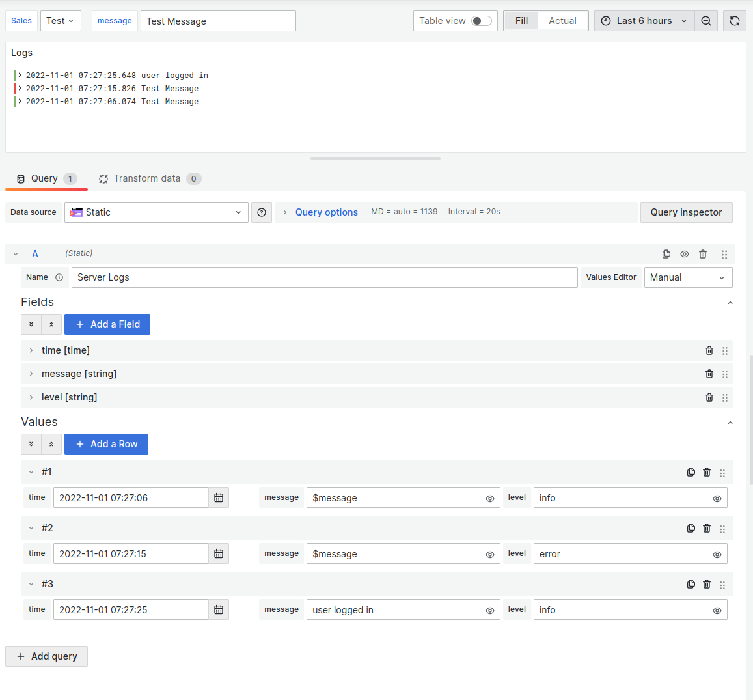Image resolution: width=753 pixels, height=700 pixels.
Task: Delete row #3 with trash icon
Action: (x=706, y=584)
